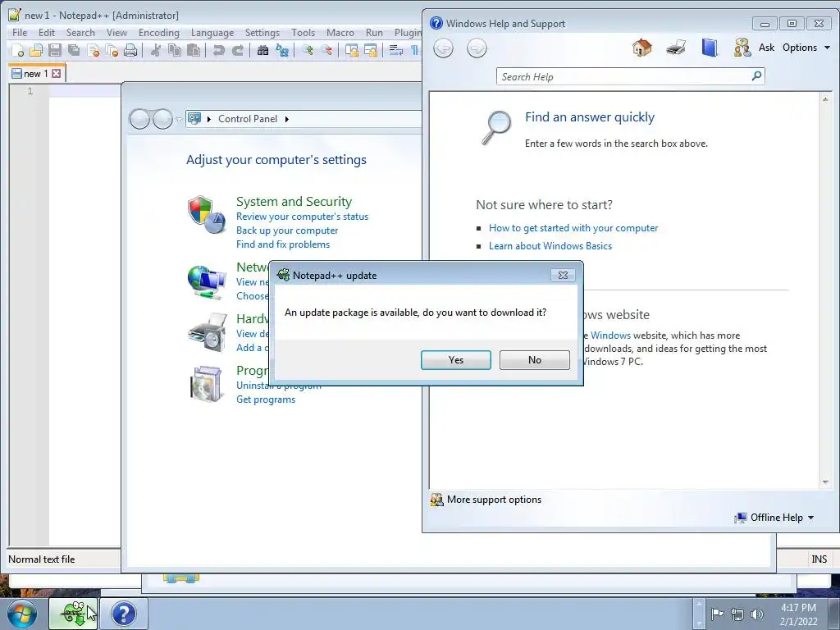840x630 pixels.
Task: Click the Save All icon in Notepad++
Action: 73,50
